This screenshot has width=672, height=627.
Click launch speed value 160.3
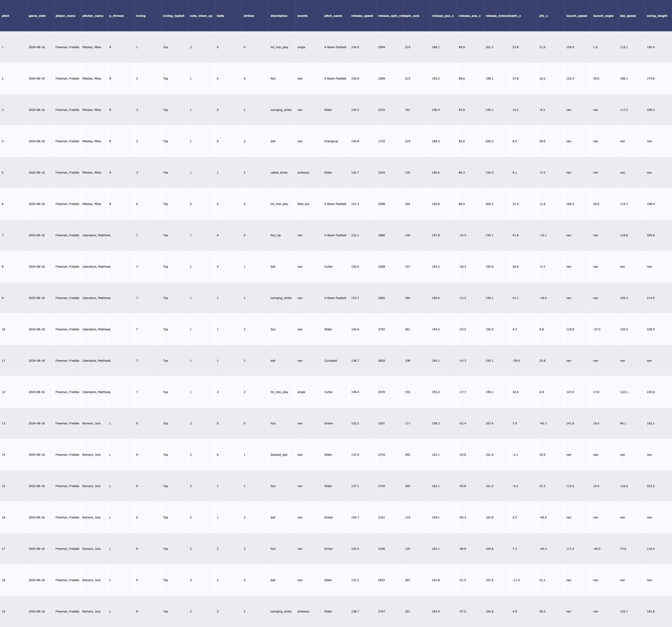pos(570,204)
